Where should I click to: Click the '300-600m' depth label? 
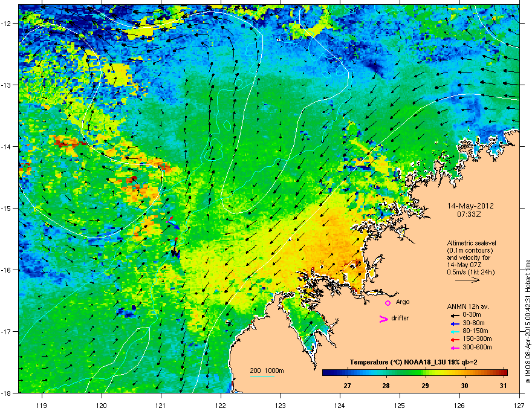point(477,347)
